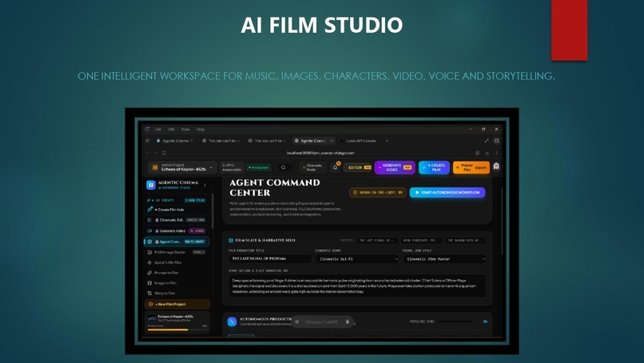This screenshot has height=363, width=644.
Task: Open Story to Film sidebar item
Action: pyautogui.click(x=177, y=293)
